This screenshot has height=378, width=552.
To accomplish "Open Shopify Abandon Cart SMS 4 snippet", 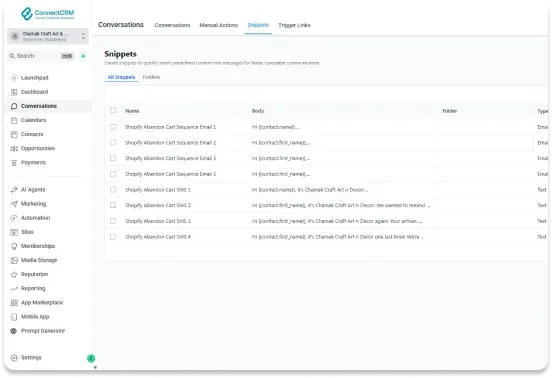I will pyautogui.click(x=158, y=237).
